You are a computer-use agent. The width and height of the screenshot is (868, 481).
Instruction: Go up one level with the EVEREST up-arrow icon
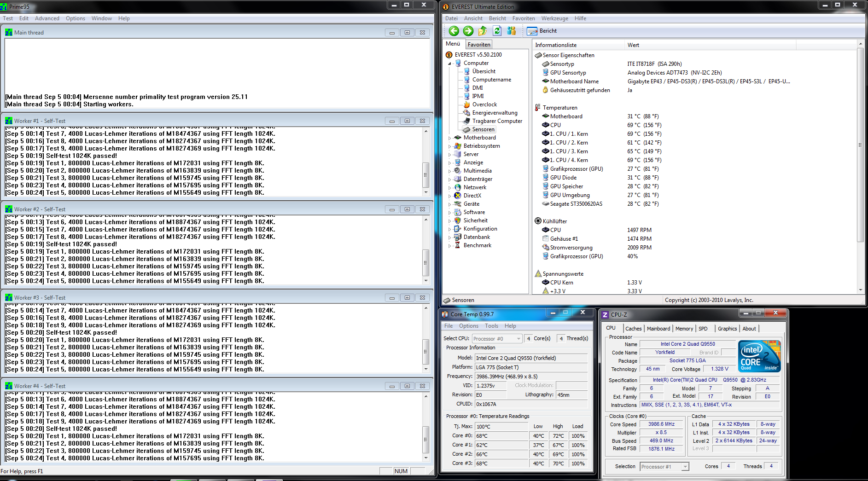click(482, 31)
